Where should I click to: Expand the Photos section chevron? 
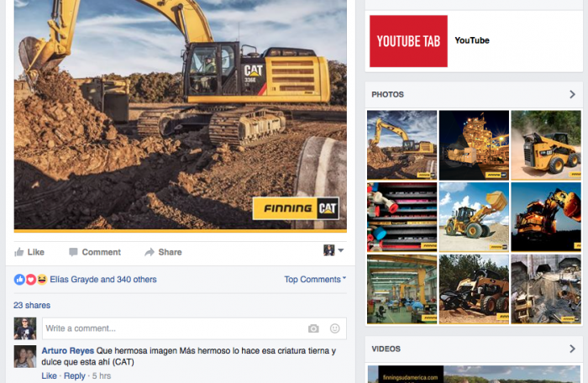pyautogui.click(x=572, y=95)
